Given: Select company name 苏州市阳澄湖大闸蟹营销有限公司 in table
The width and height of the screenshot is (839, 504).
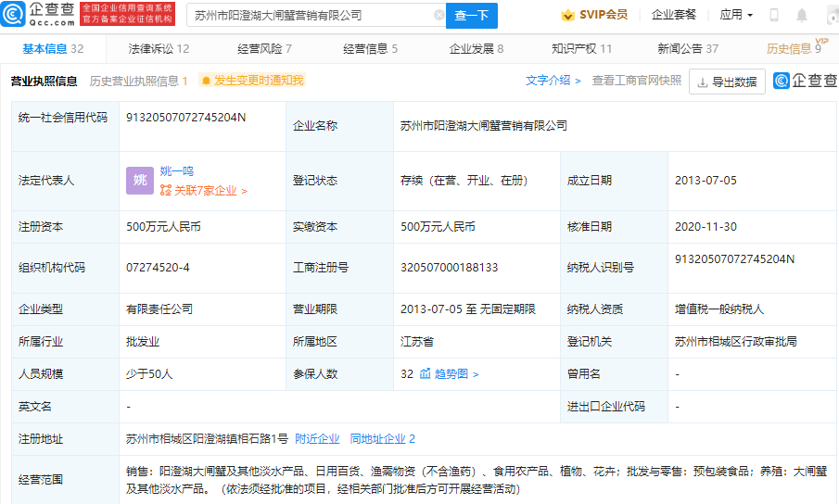Looking at the screenshot, I should click(484, 126).
